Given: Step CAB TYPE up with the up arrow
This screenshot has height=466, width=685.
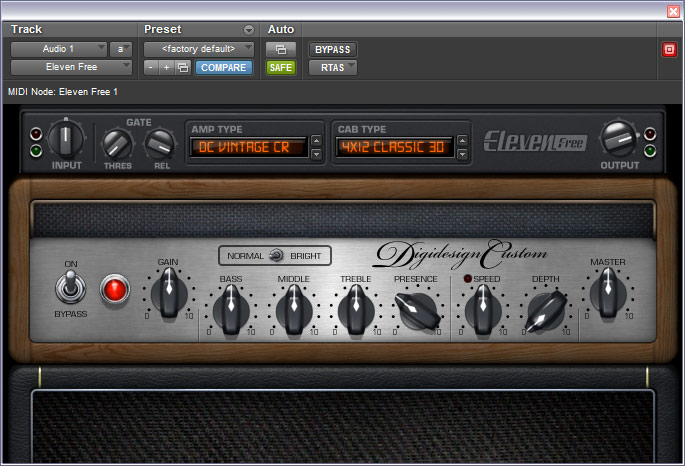Looking at the screenshot, I should pos(462,141).
